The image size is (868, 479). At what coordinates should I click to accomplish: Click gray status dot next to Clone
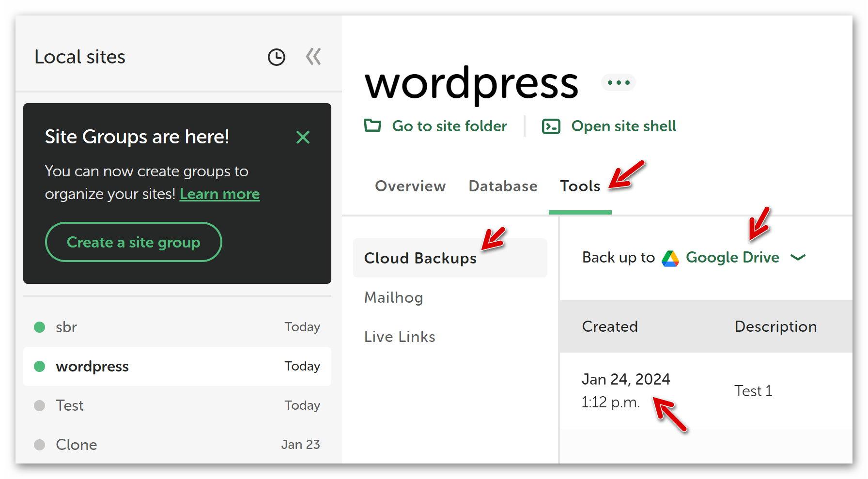click(40, 445)
